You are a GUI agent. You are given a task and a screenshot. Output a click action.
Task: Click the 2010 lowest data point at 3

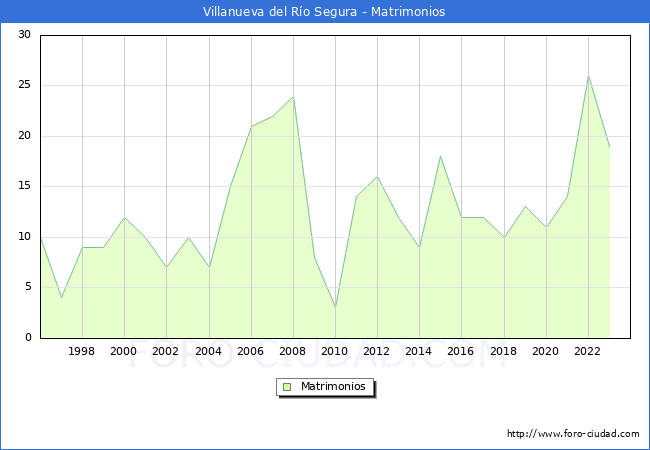click(335, 307)
